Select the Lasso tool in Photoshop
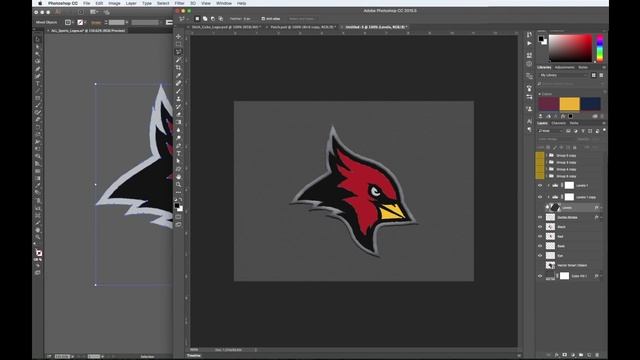 [179, 52]
